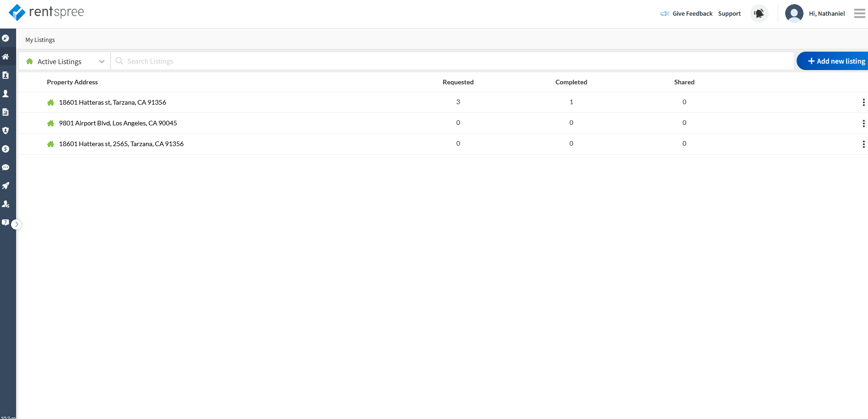Select the rocket icon in the sidebar
The image size is (868, 419).
[x=6, y=186]
